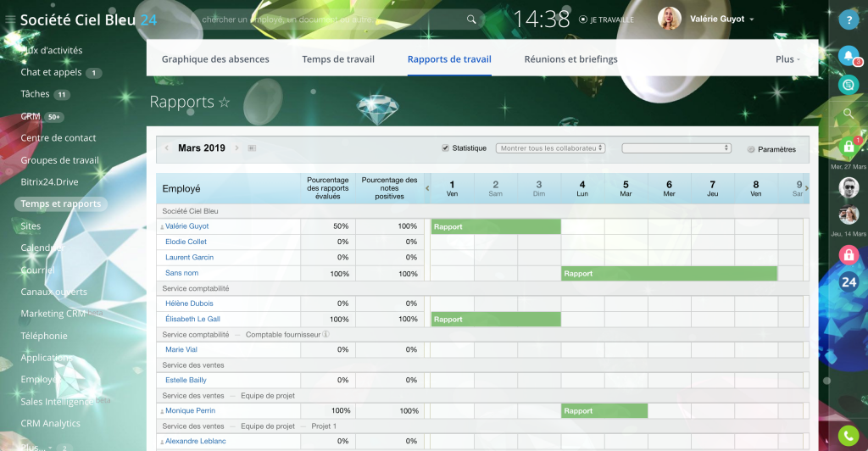Open 'Montrer tous les collaborateurs' dropdown
The width and height of the screenshot is (868, 451).
coord(550,148)
